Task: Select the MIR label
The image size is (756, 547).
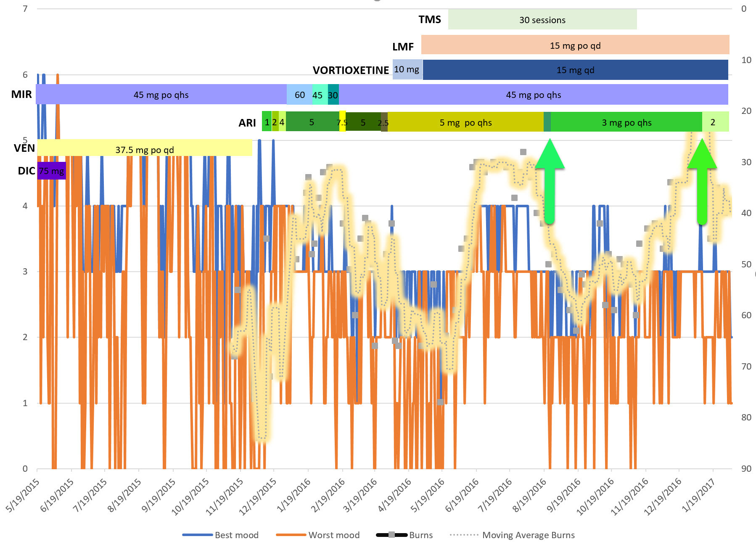Action: pyautogui.click(x=21, y=94)
